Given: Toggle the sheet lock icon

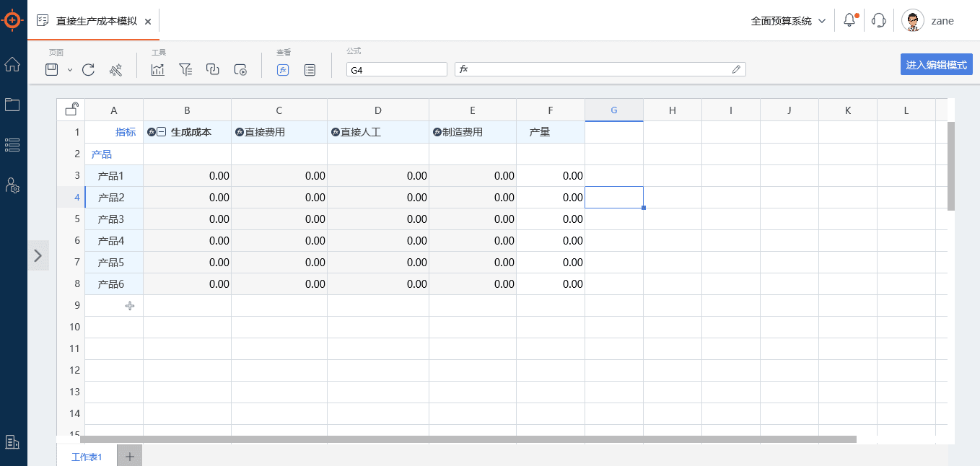Looking at the screenshot, I should click(x=71, y=110).
